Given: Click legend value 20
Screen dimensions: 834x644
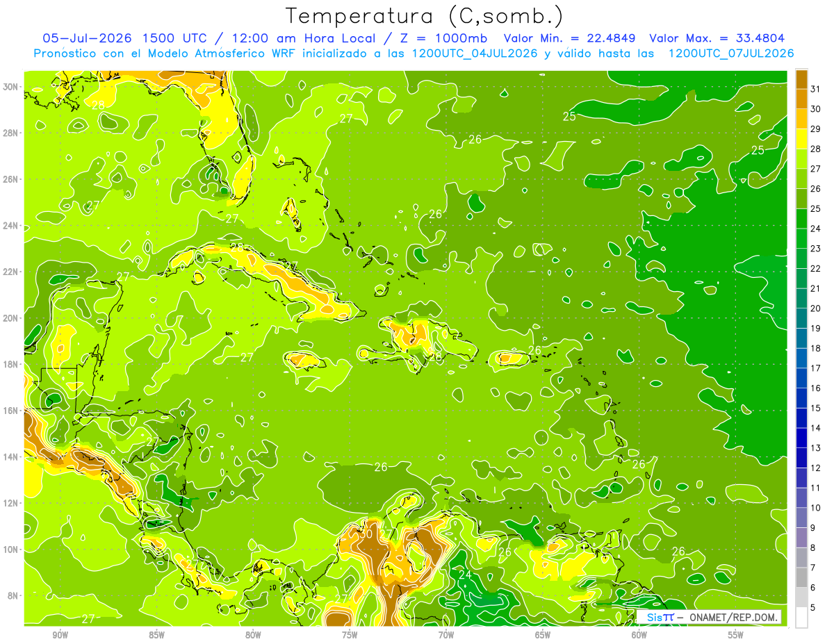Looking at the screenshot, I should (816, 308).
